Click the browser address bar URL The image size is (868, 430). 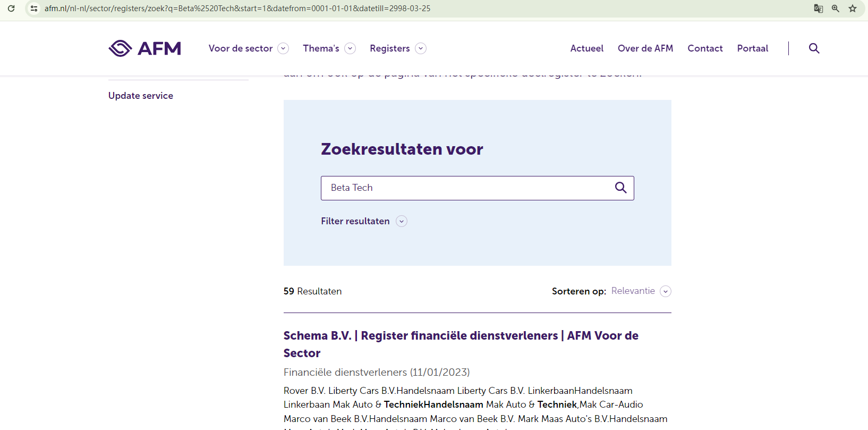237,9
